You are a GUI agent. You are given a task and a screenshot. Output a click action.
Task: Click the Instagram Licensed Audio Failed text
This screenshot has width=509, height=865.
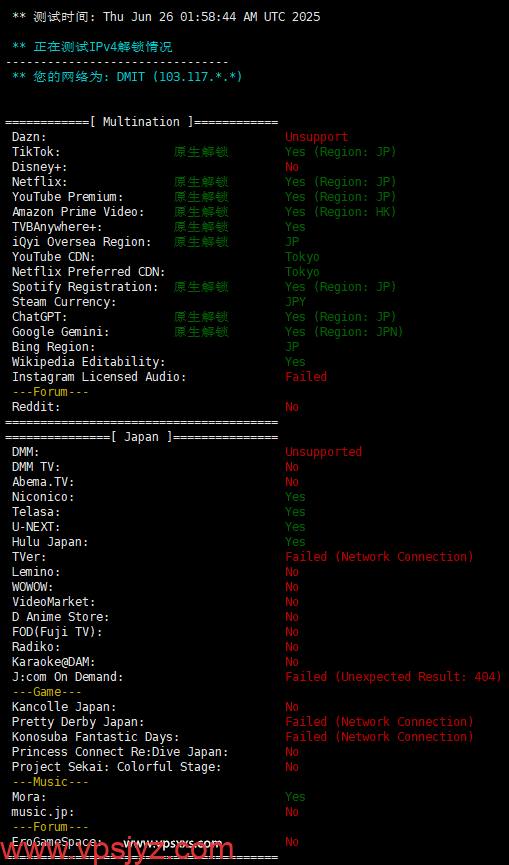coord(306,377)
